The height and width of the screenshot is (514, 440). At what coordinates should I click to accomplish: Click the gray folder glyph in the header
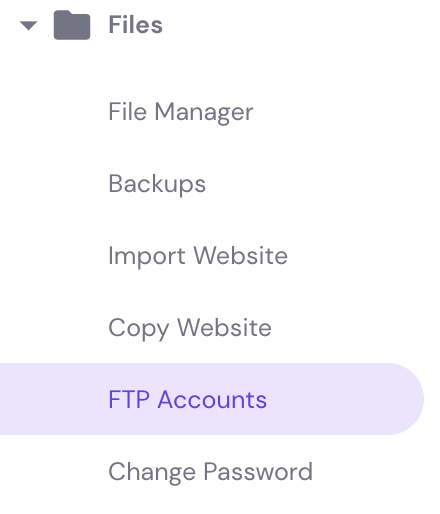click(72, 25)
